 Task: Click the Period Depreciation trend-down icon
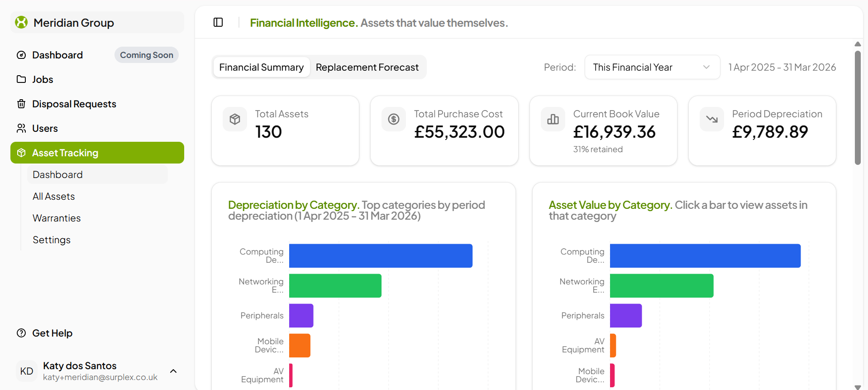pos(711,119)
